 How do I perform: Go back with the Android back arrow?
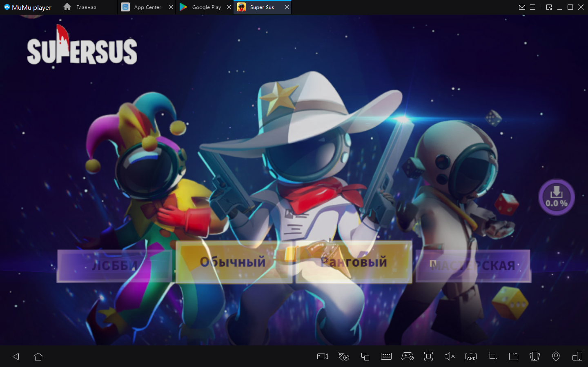(x=16, y=356)
